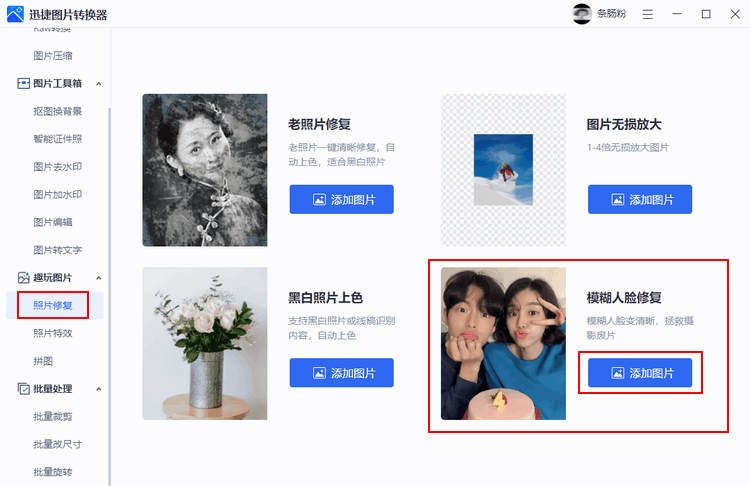Open 照片特效 in the sidebar
The height and width of the screenshot is (486, 750).
click(53, 333)
